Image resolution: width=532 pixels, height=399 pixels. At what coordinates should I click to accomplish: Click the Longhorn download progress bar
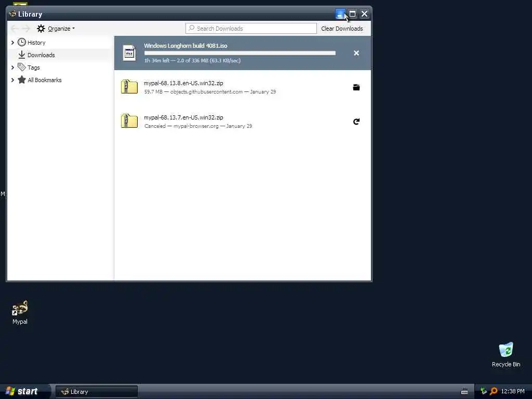coord(240,53)
